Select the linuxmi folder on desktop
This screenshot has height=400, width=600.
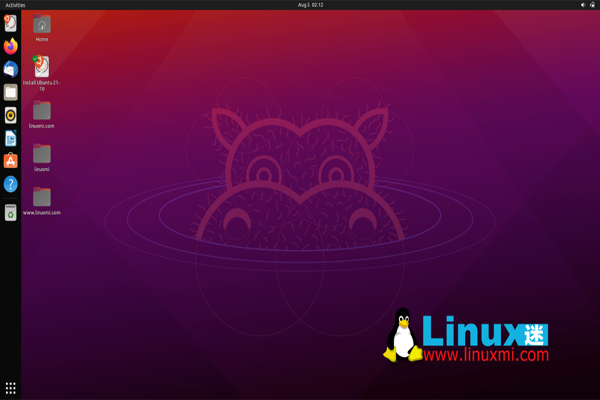pyautogui.click(x=42, y=157)
